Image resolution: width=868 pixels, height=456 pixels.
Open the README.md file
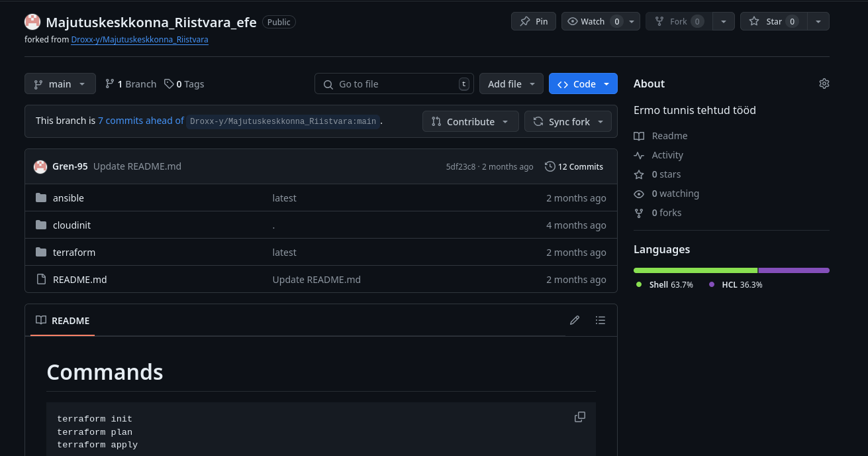[79, 280]
